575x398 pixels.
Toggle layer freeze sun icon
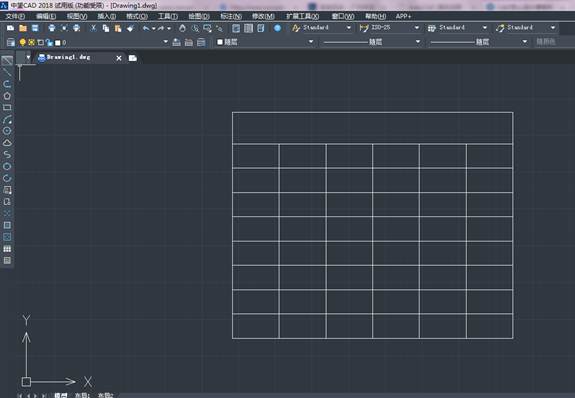point(32,42)
